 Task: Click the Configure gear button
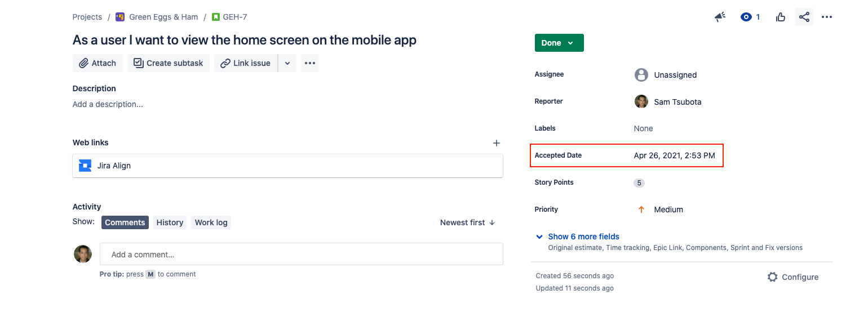pos(793,277)
